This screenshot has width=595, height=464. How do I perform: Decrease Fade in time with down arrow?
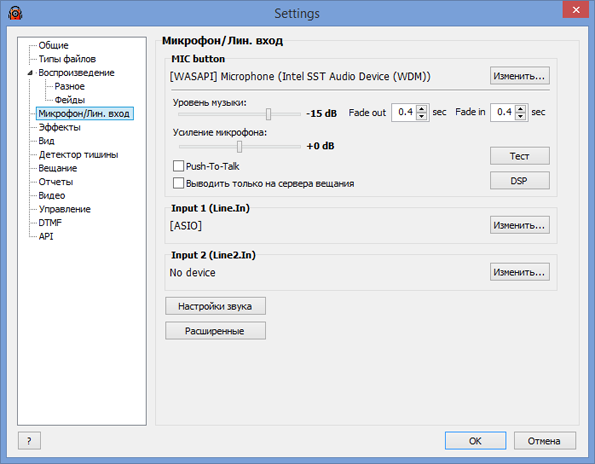(x=521, y=116)
